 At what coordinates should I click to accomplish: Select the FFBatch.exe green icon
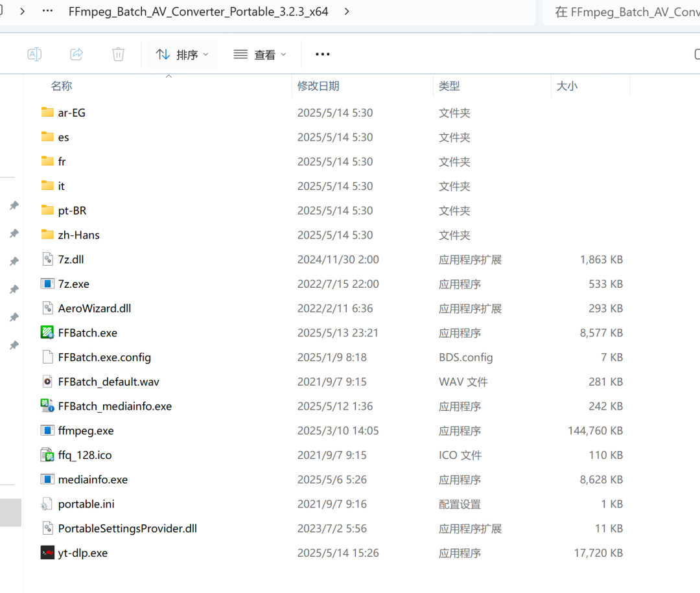[x=47, y=332]
